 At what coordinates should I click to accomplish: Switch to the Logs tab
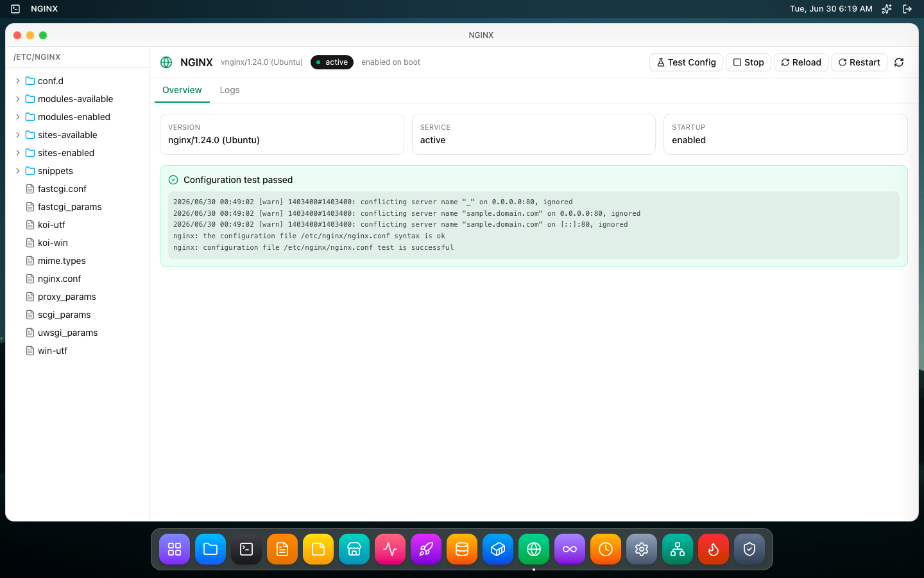pyautogui.click(x=230, y=90)
